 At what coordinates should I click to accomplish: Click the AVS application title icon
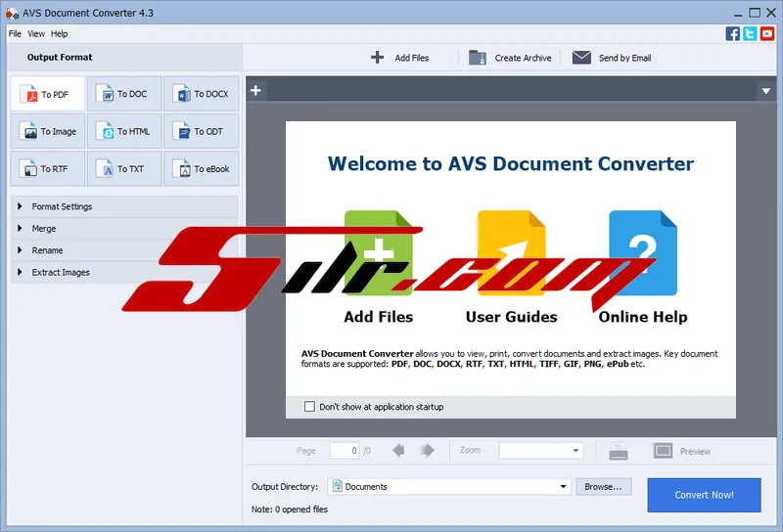(12, 13)
